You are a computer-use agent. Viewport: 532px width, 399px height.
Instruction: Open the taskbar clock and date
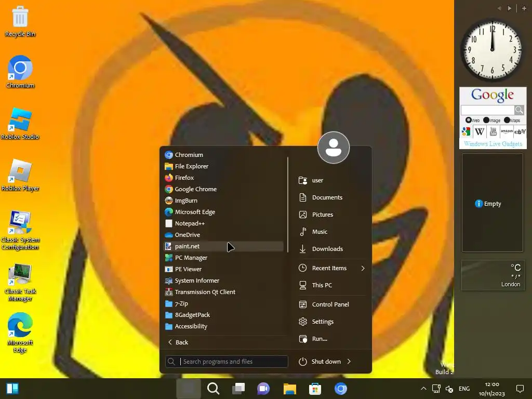pos(492,389)
